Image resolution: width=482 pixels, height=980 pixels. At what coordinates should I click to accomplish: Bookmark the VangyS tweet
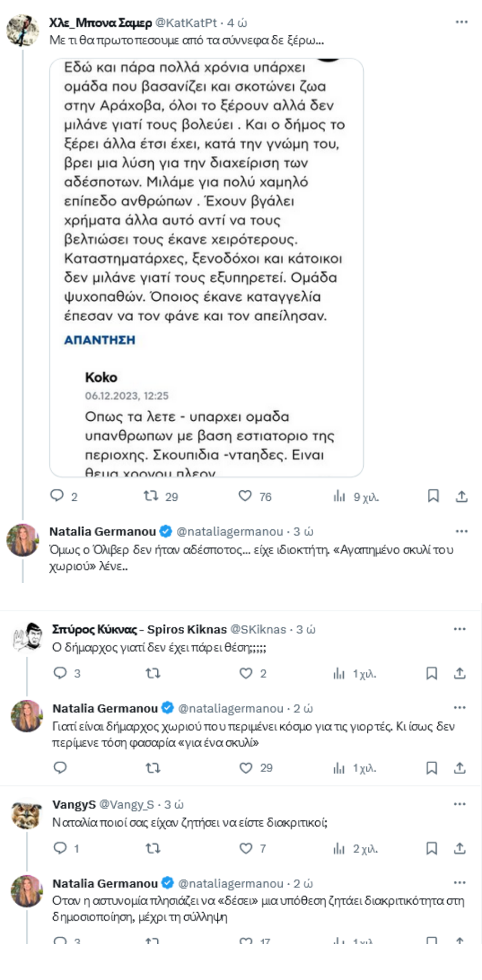(x=431, y=848)
